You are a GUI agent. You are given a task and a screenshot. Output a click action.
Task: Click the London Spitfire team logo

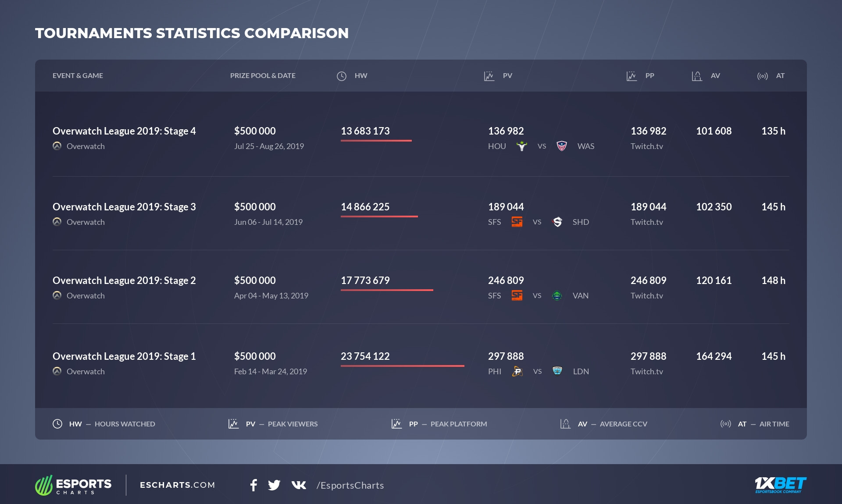click(x=557, y=371)
